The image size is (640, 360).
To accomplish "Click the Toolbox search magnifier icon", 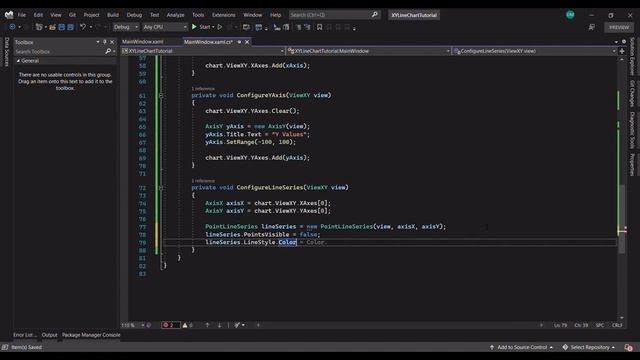I will (x=108, y=51).
